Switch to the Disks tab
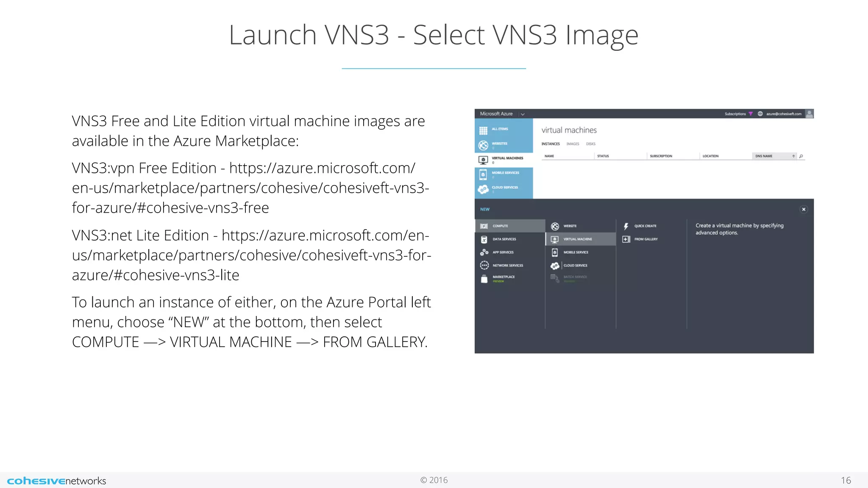The width and height of the screenshot is (868, 488). pyautogui.click(x=591, y=144)
